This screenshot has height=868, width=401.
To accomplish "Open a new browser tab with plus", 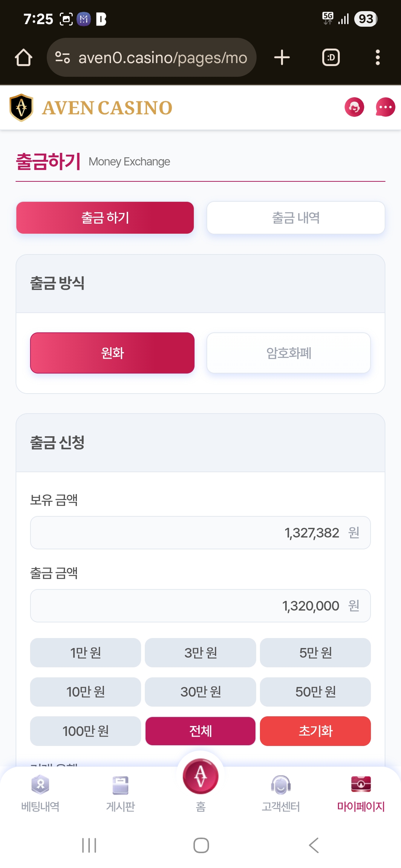I will pyautogui.click(x=282, y=57).
